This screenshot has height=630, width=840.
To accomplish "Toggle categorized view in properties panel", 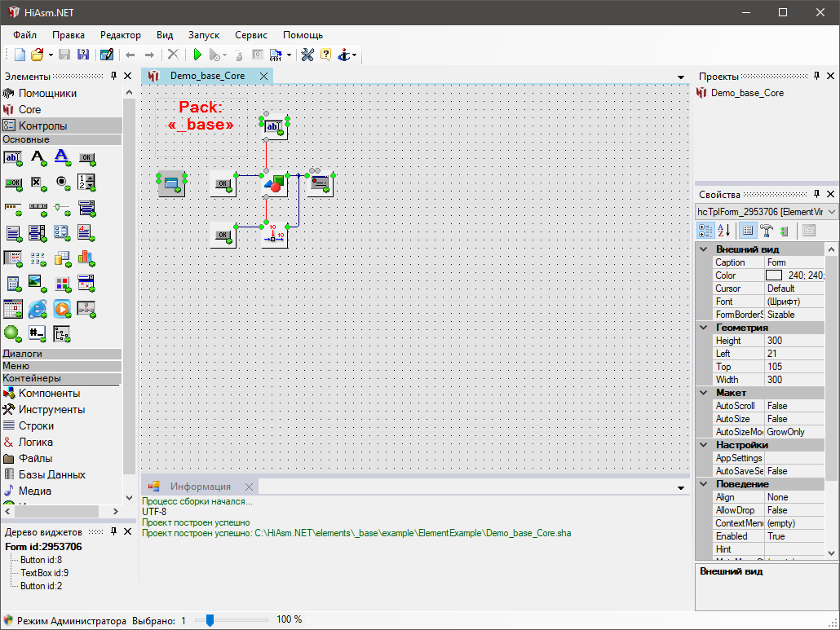I will click(x=706, y=231).
